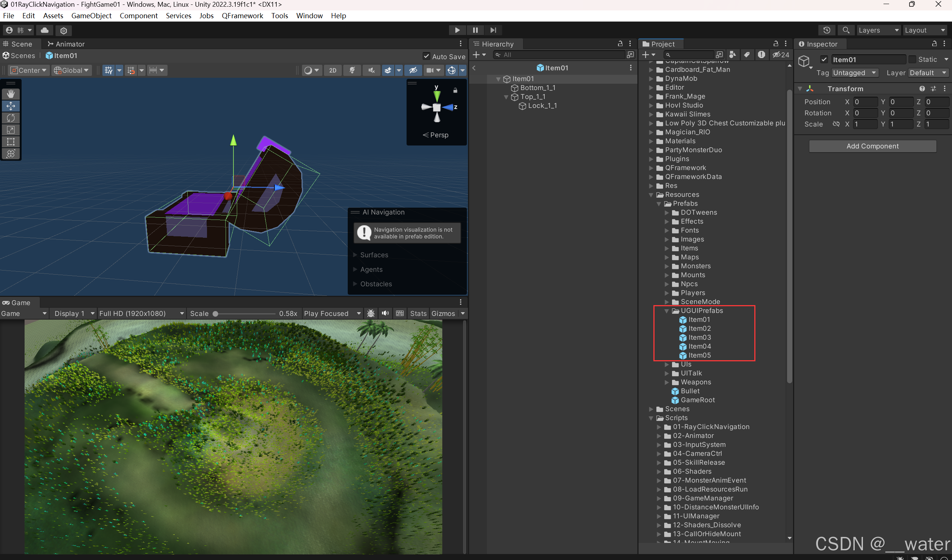Screen dimensions: 952x560
Task: Select the Hand view tool
Action: point(10,94)
